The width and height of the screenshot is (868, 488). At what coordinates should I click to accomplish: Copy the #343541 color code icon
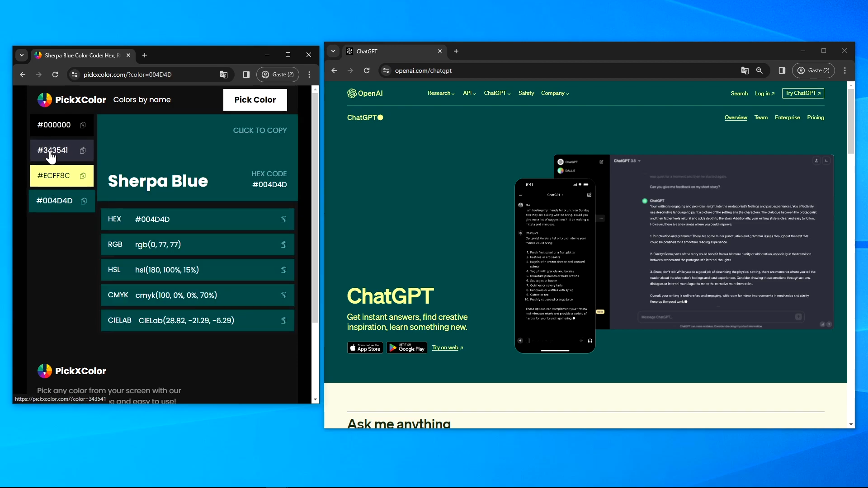click(83, 150)
